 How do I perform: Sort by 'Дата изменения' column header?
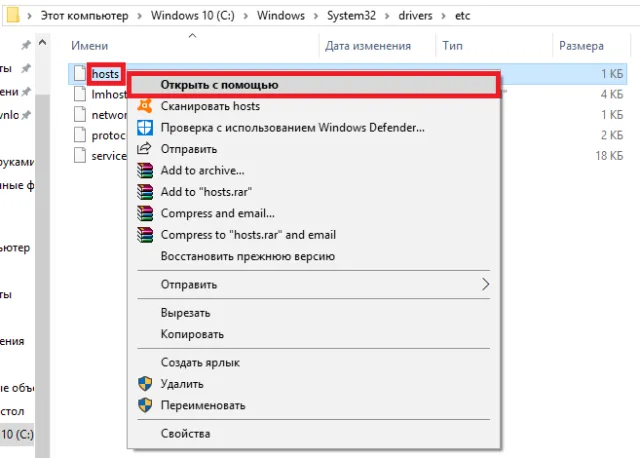(368, 45)
